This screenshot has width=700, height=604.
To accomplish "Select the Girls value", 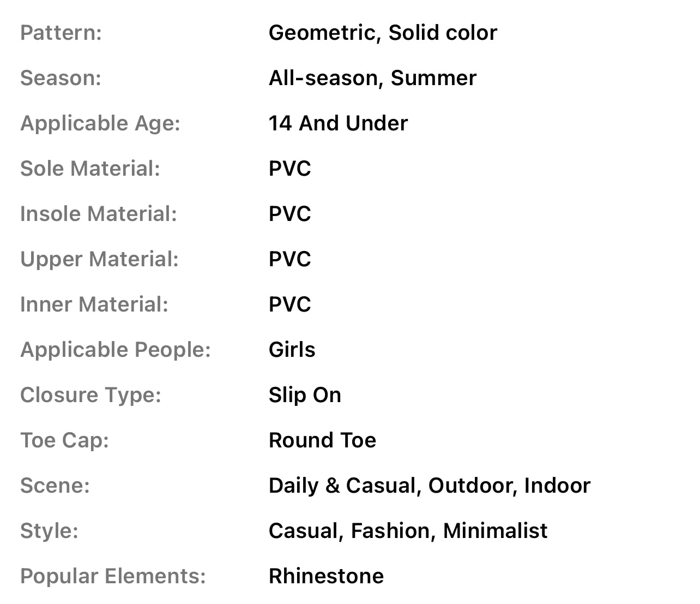I will 292,350.
